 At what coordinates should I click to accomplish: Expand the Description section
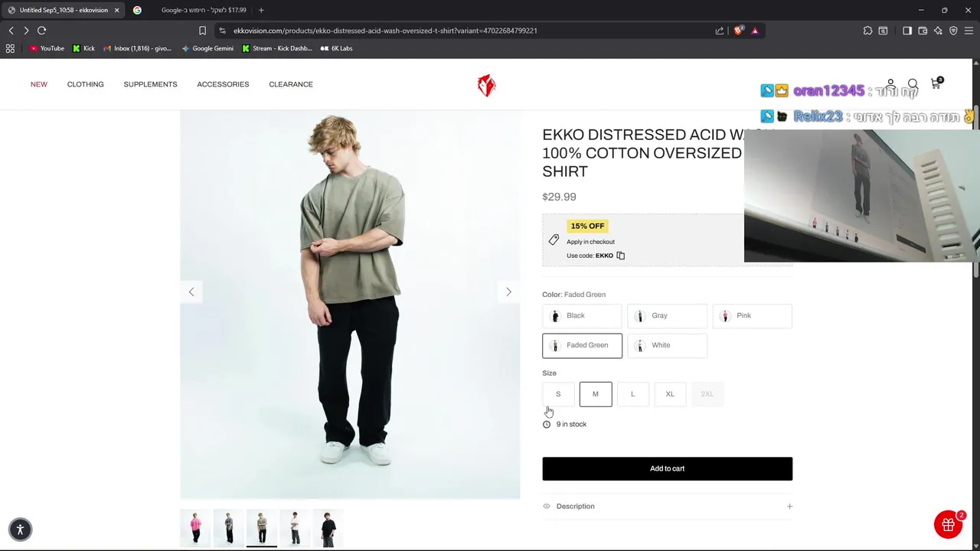(x=667, y=506)
